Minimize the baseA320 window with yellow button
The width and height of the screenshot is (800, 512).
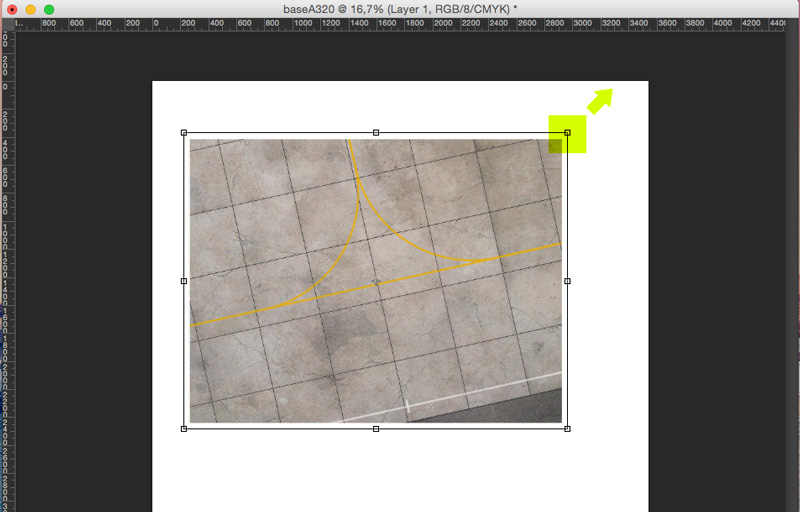tap(31, 10)
